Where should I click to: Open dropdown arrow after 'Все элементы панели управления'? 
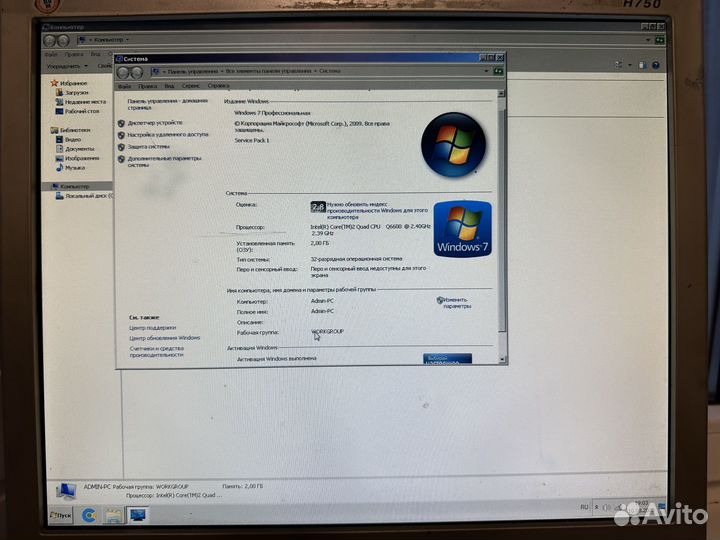click(315, 72)
